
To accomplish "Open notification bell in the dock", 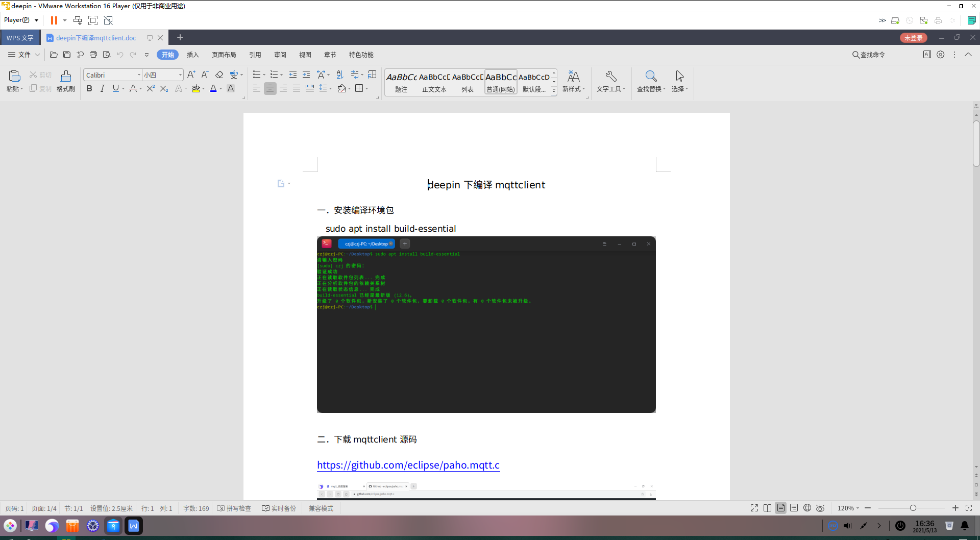I will [965, 526].
